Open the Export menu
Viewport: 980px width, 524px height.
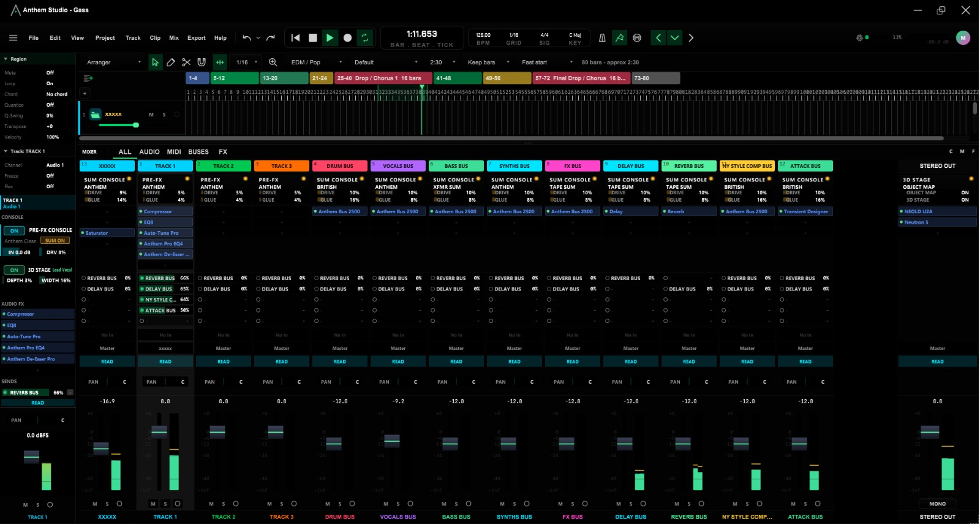197,38
